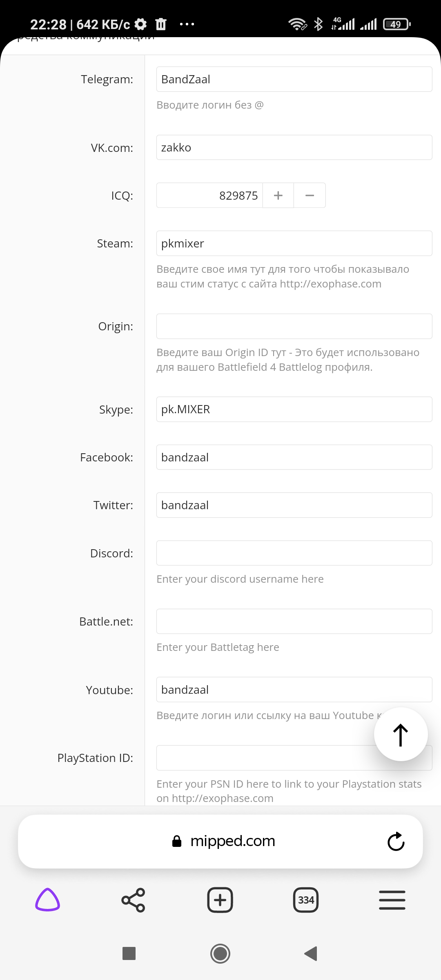
Task: Open the share icon in browser bar
Action: (133, 900)
